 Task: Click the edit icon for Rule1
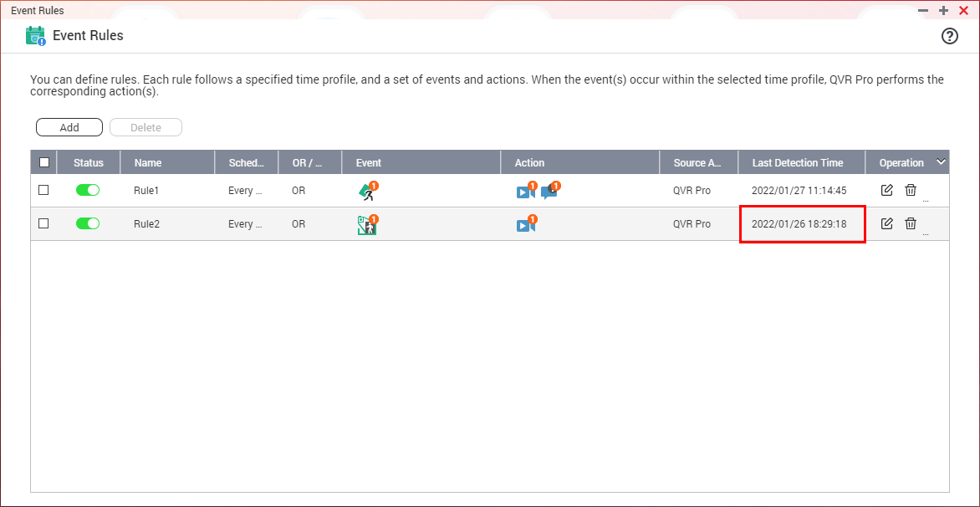887,190
